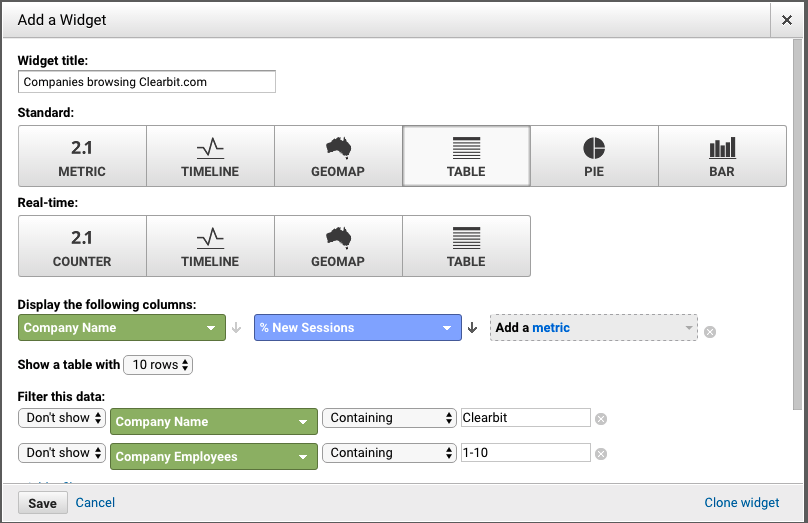The image size is (808, 523).
Task: Click the dialog vertical scrollbar
Action: (798, 224)
